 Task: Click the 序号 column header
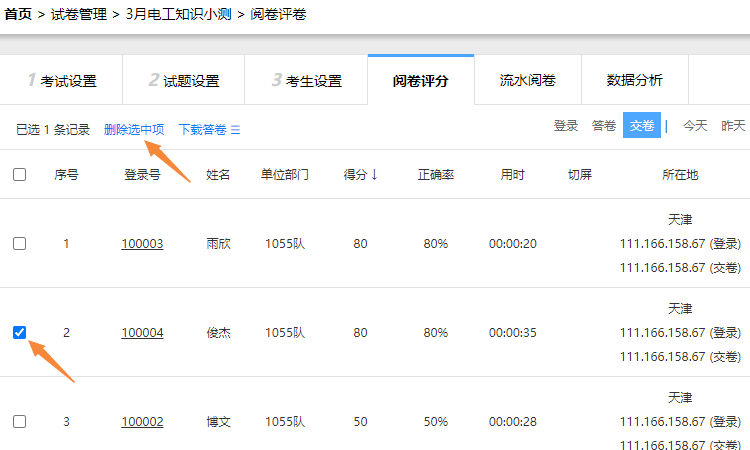66,175
